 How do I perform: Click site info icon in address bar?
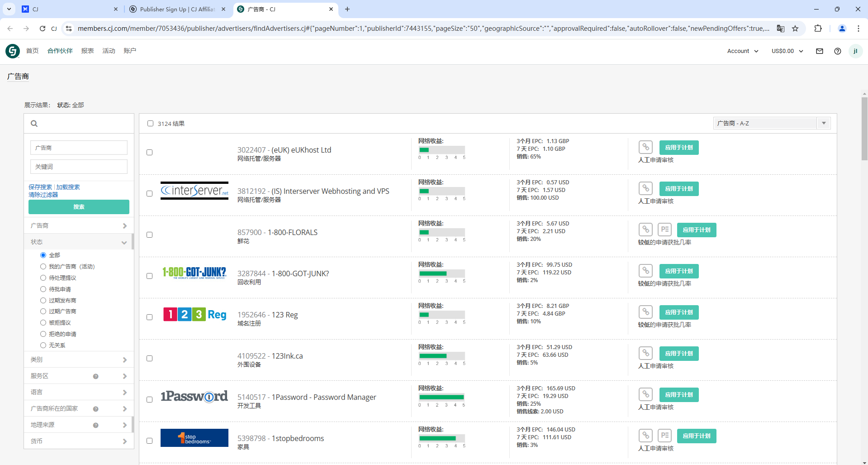pos(69,29)
